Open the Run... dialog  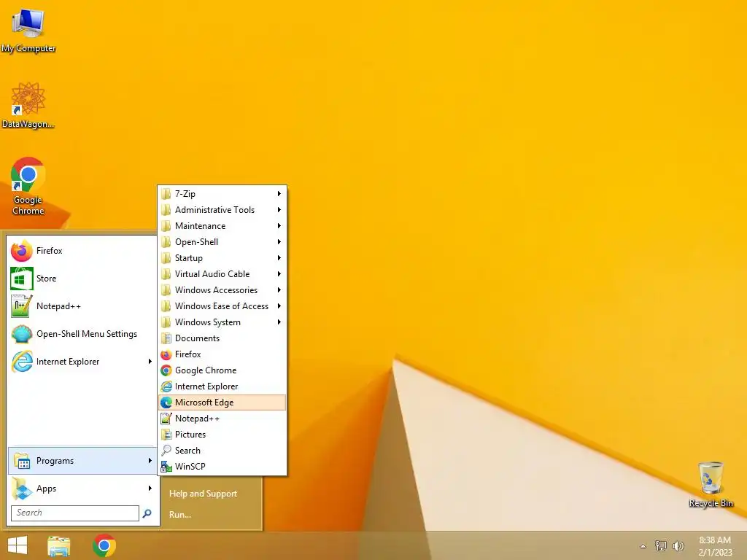(x=180, y=514)
